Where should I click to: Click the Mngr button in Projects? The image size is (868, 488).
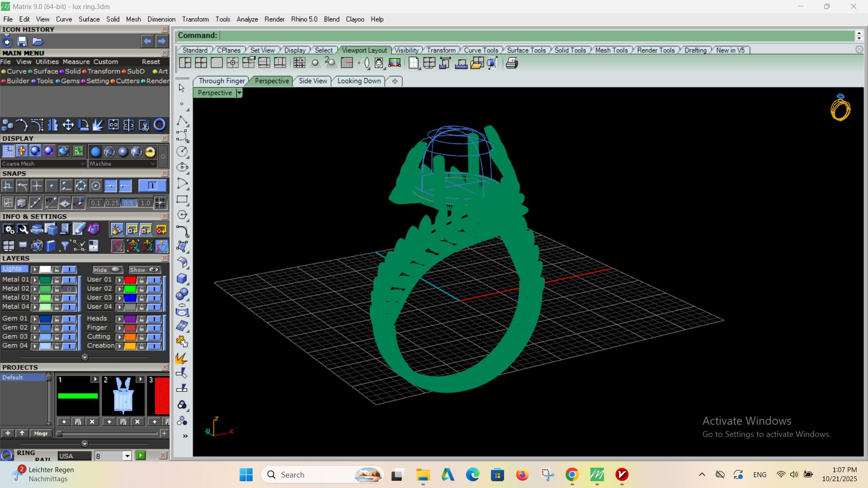pyautogui.click(x=41, y=433)
